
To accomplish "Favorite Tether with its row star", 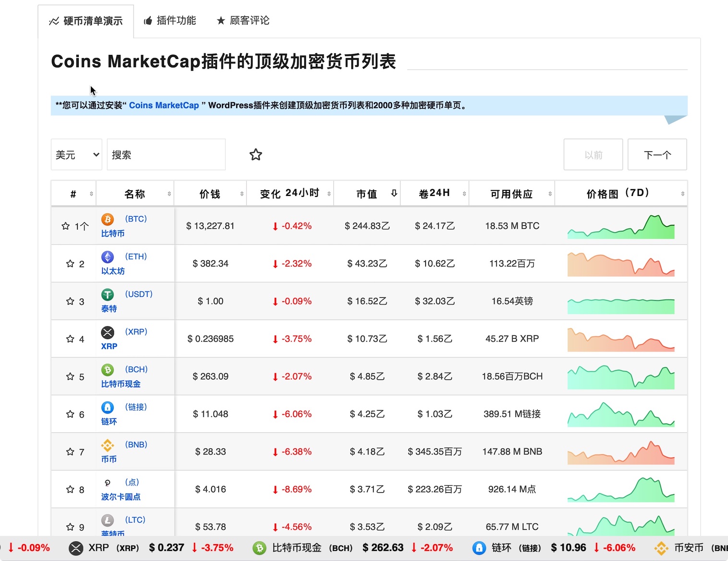I will click(70, 301).
